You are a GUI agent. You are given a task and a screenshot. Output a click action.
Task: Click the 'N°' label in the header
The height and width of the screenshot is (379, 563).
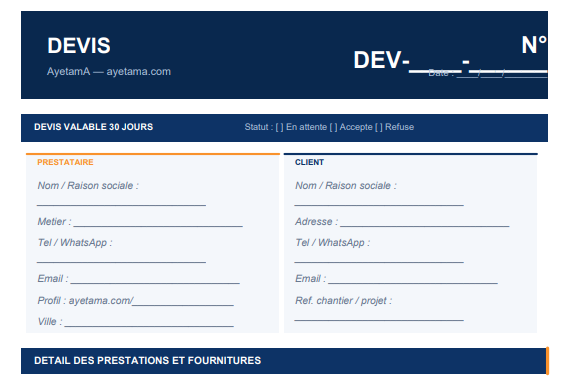(x=534, y=45)
